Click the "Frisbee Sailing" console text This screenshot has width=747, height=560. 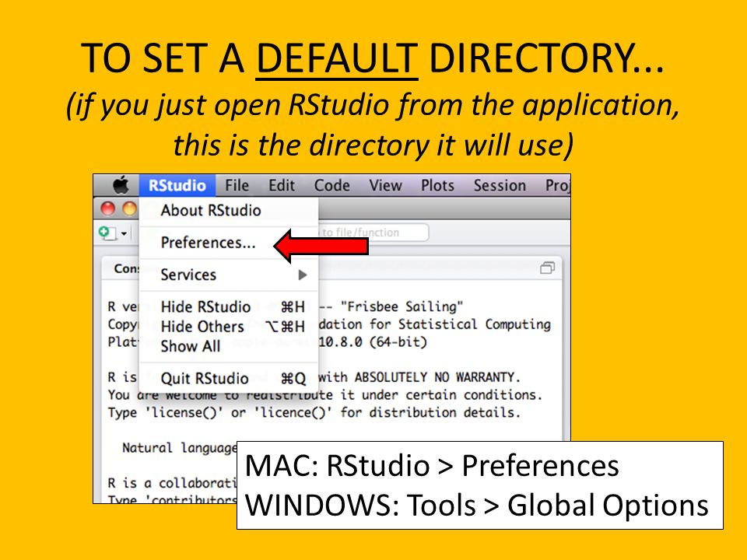pyautogui.click(x=402, y=306)
